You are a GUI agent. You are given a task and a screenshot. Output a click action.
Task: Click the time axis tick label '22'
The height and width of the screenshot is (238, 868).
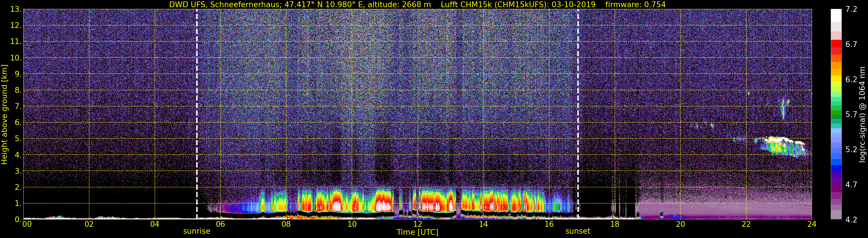[x=746, y=224]
